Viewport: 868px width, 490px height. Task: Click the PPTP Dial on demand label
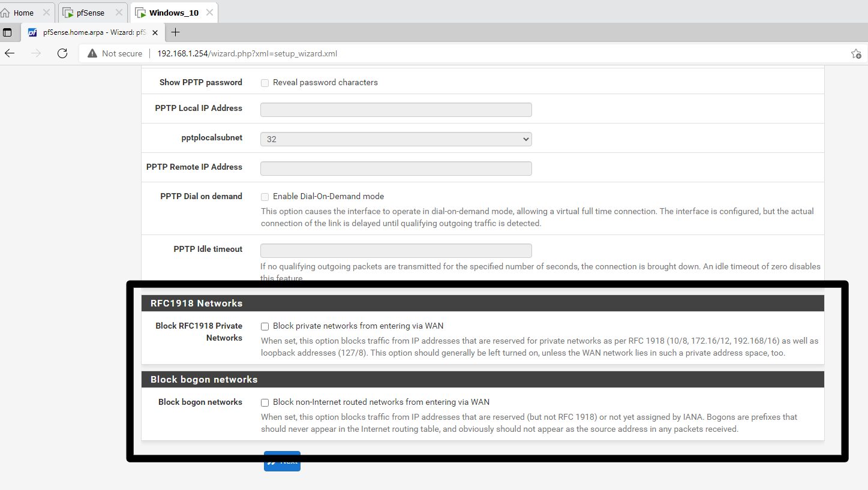[202, 196]
